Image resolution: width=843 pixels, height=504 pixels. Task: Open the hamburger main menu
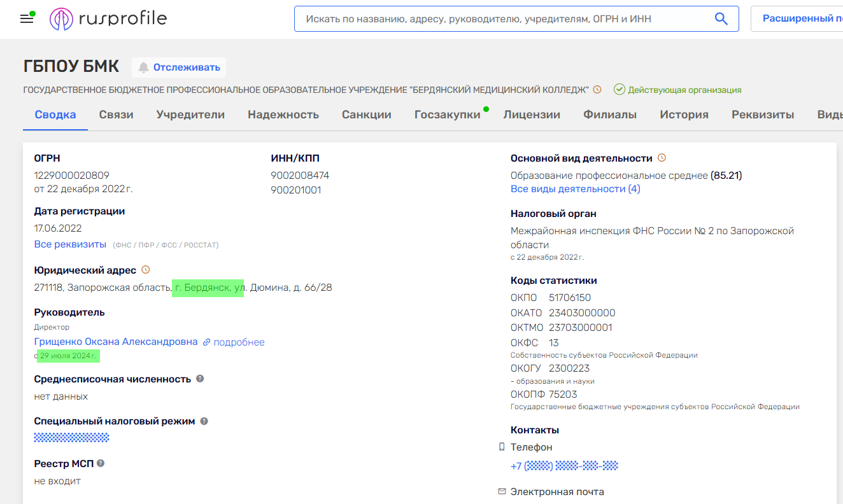tap(27, 18)
